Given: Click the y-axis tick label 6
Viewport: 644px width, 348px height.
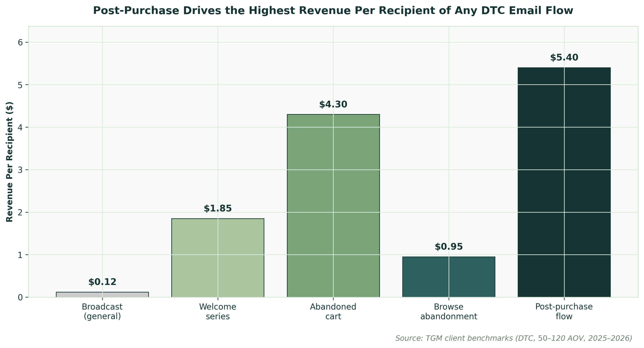Looking at the screenshot, I should [20, 43].
